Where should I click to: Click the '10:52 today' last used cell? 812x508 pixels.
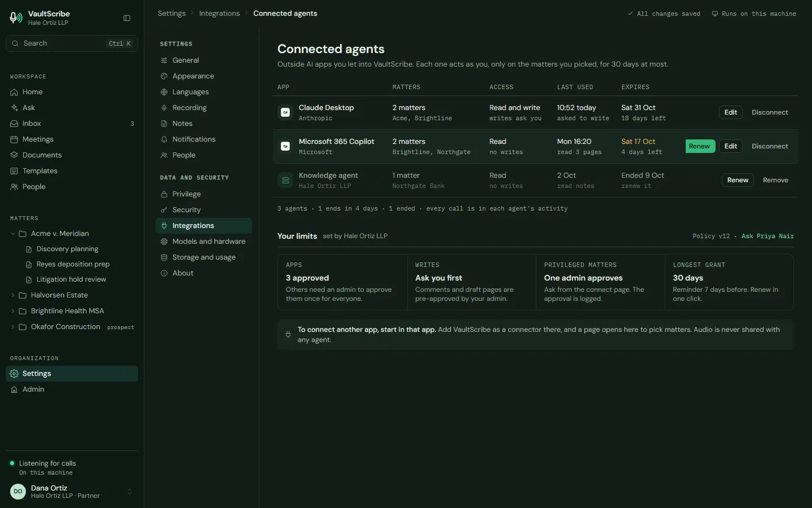pyautogui.click(x=576, y=108)
